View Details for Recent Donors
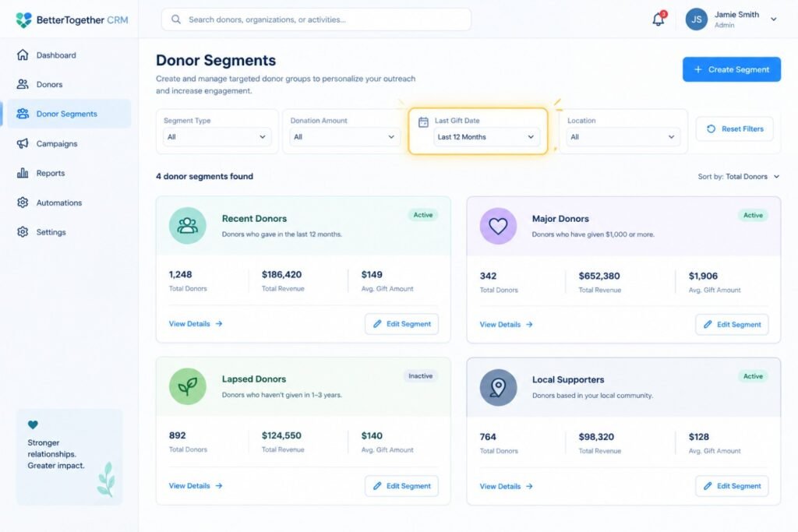The width and height of the screenshot is (798, 532). click(x=196, y=323)
